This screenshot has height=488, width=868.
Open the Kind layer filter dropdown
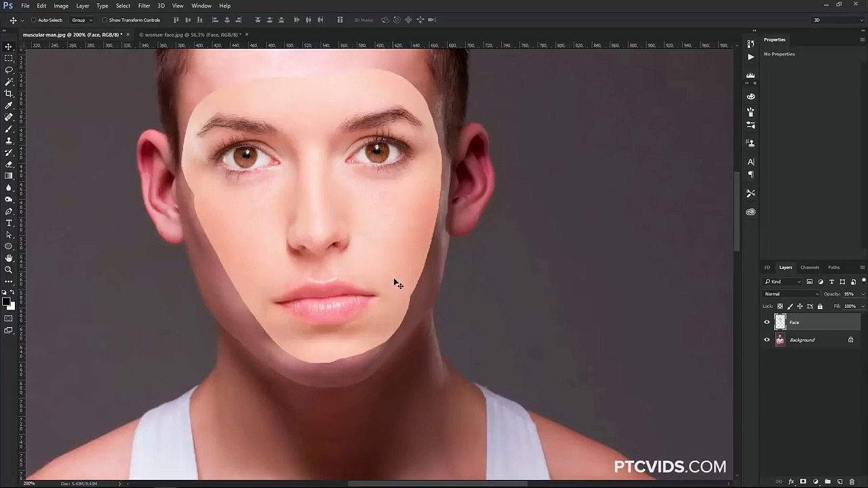click(x=783, y=282)
